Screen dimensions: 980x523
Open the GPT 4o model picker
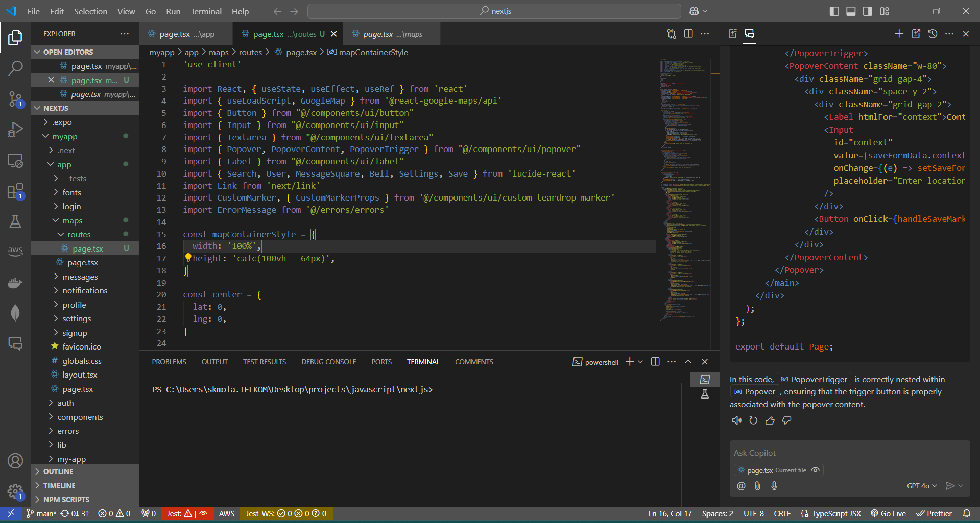click(922, 486)
